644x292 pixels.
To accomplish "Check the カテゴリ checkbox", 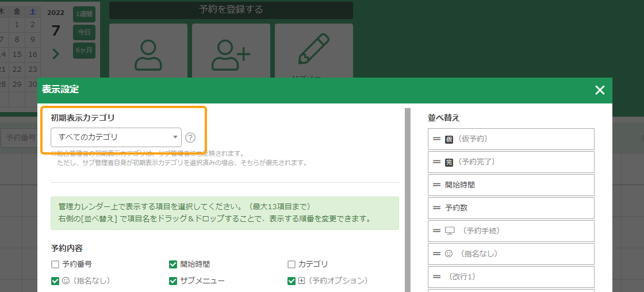I will click(292, 264).
